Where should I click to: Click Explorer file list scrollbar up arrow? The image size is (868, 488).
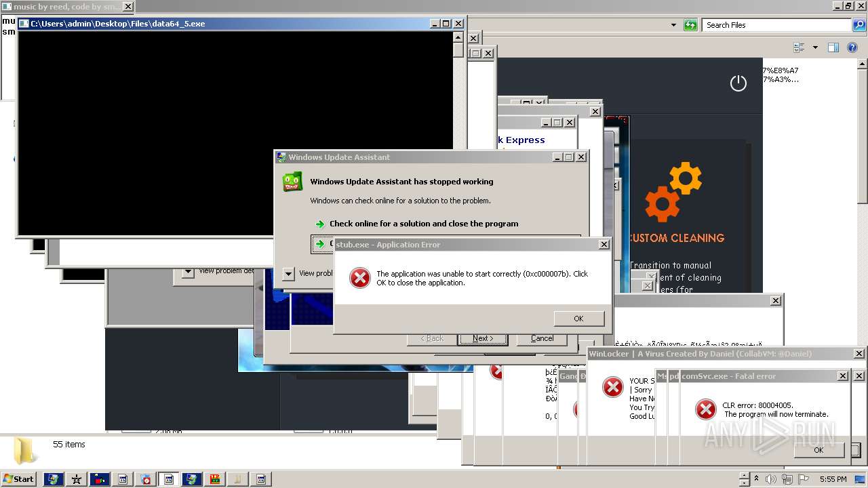862,64
